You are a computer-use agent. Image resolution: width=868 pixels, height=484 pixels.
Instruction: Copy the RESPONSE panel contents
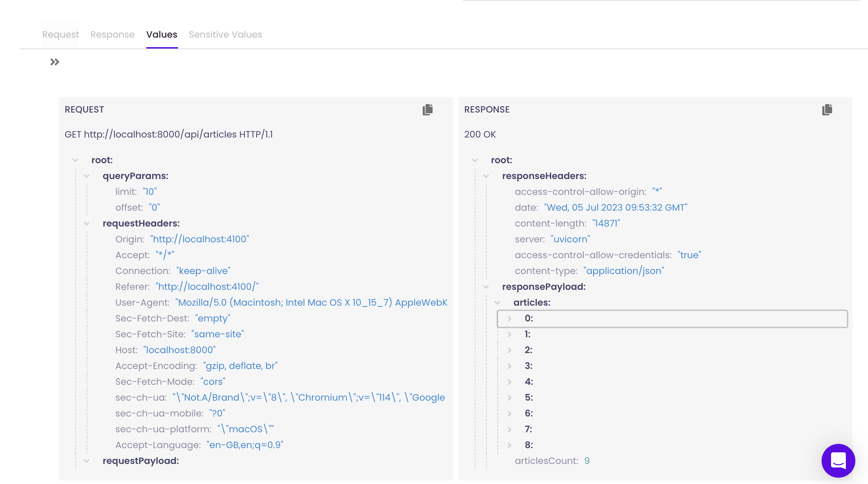coord(827,110)
